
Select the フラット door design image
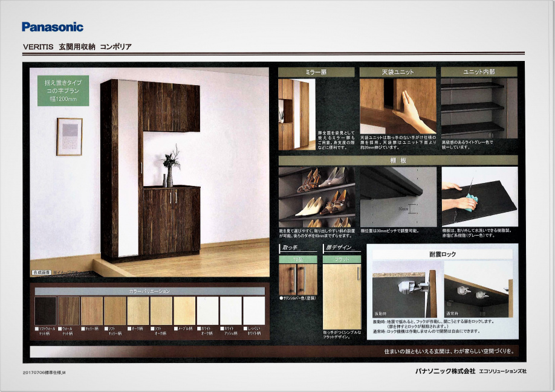[x=342, y=296]
